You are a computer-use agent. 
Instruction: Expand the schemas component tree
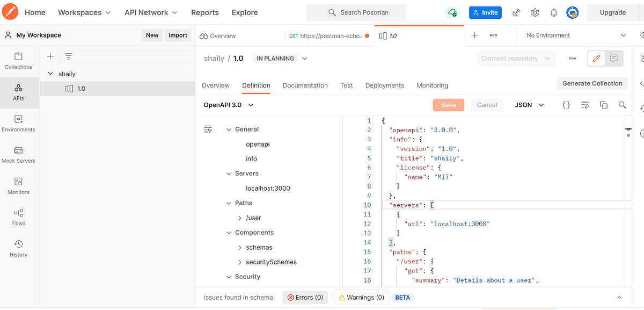[239, 247]
